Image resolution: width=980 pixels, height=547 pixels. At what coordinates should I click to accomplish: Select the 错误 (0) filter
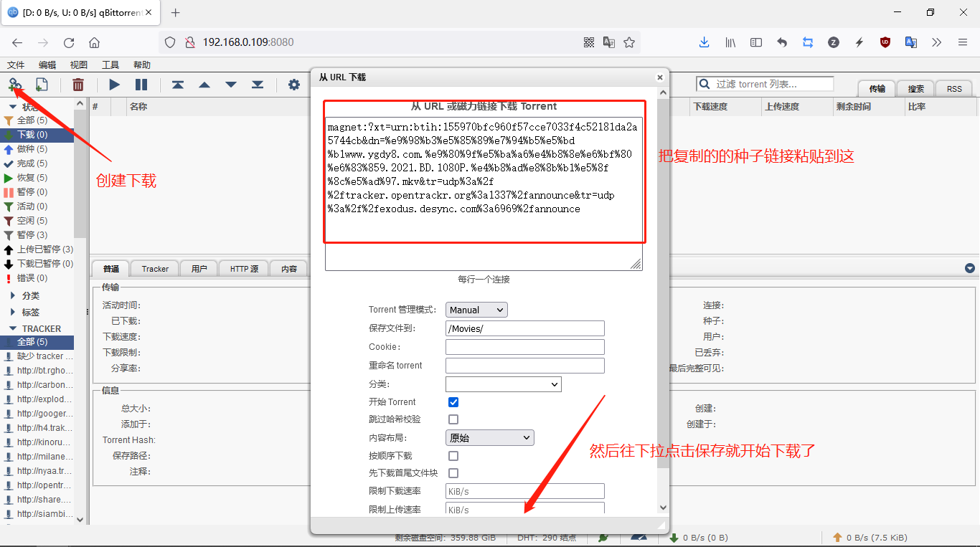point(37,278)
